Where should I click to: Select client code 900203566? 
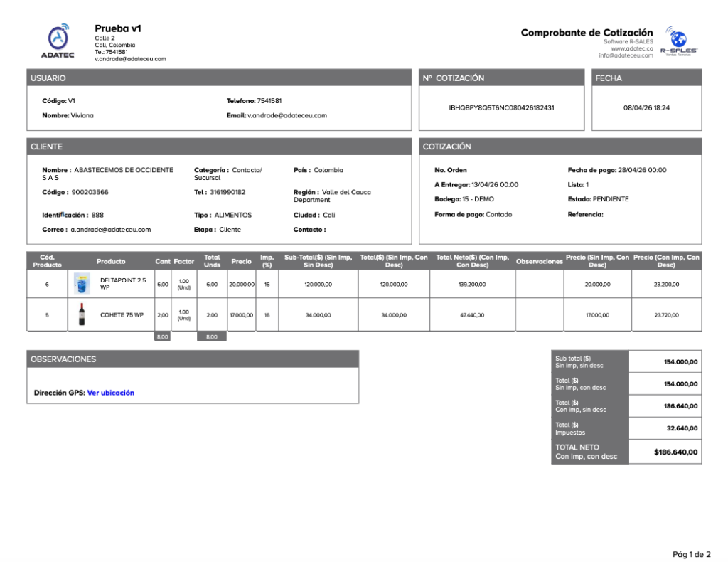(x=90, y=192)
